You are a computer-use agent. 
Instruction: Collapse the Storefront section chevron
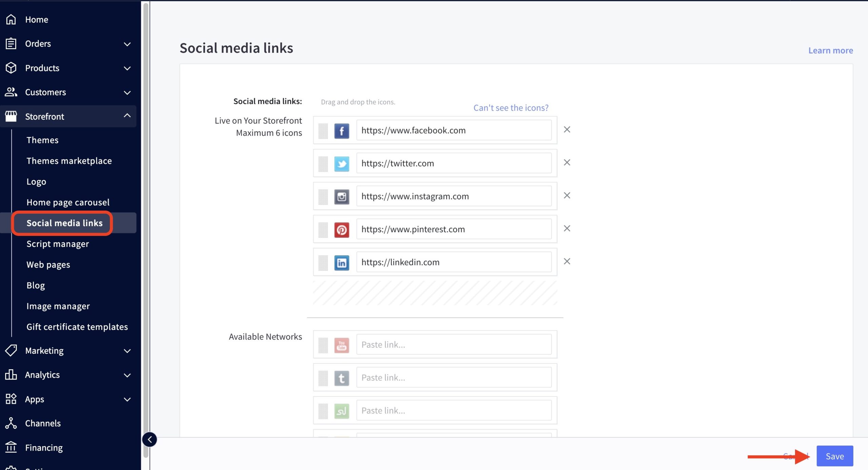[x=127, y=116]
